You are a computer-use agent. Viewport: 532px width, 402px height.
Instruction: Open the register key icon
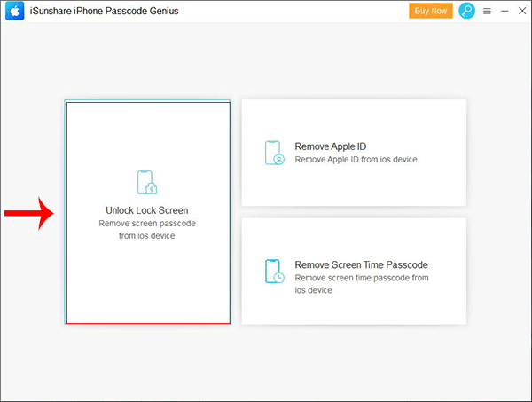coord(467,11)
